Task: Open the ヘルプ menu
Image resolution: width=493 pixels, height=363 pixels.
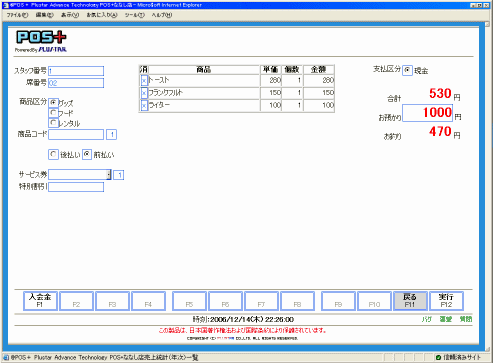Action: point(162,15)
